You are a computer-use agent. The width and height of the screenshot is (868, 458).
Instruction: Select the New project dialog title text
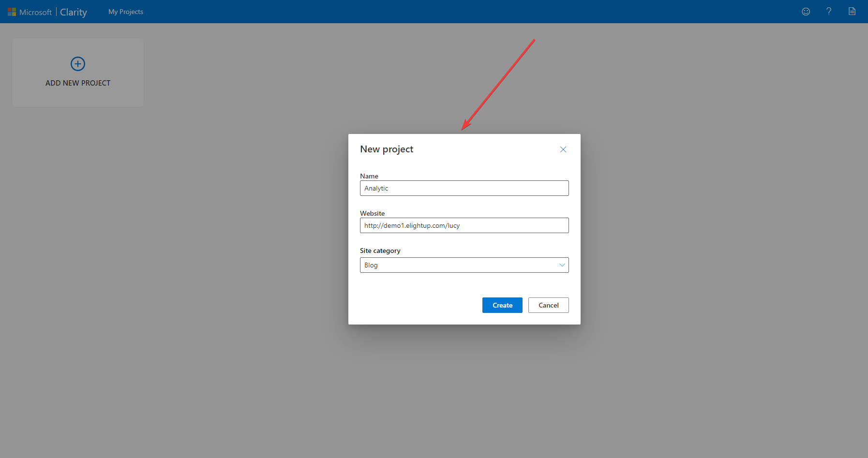pyautogui.click(x=386, y=149)
